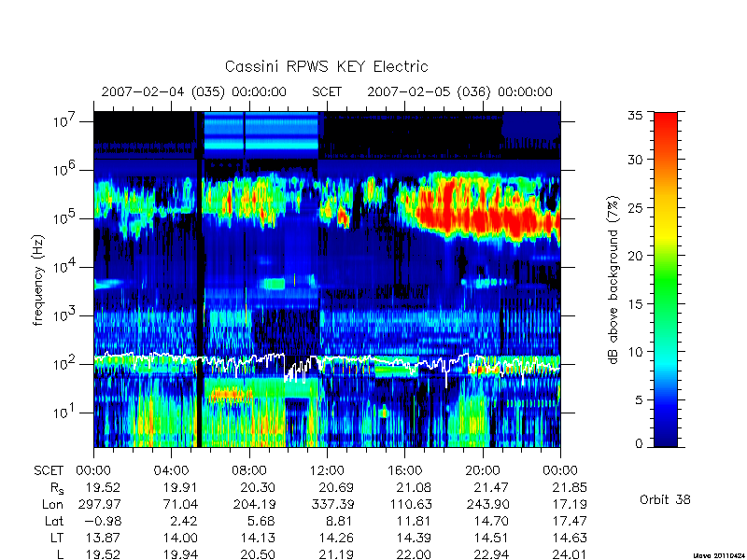Image resolution: width=747 pixels, height=560 pixels.
Task: Click the 10^7 frequency tick label
Action: click(x=65, y=121)
